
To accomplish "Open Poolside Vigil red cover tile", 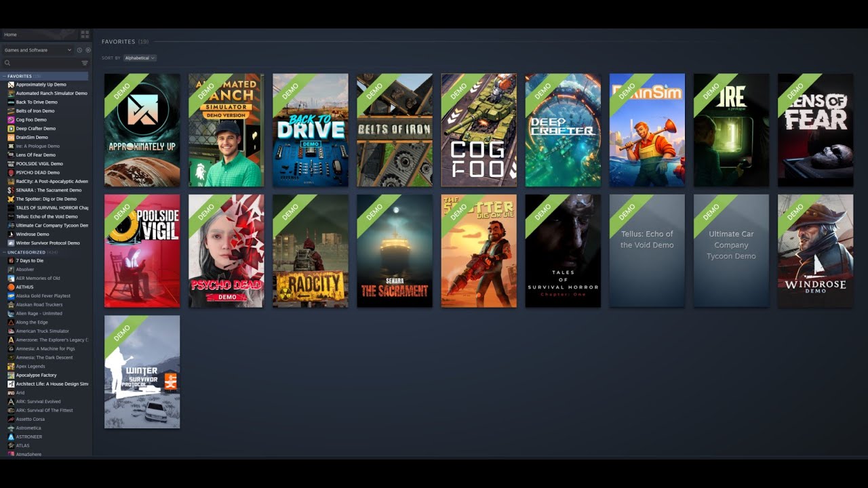I will [x=142, y=251].
